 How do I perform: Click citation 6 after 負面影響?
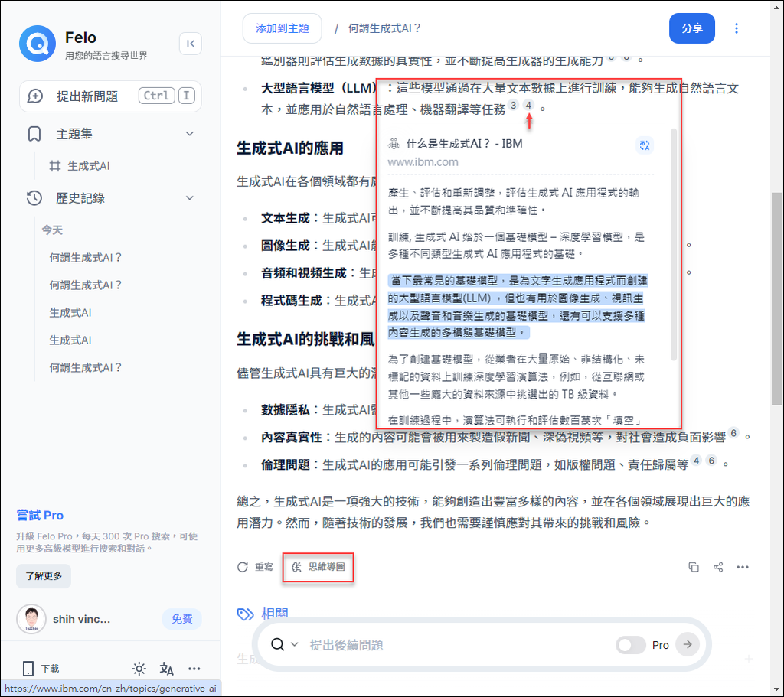733,433
